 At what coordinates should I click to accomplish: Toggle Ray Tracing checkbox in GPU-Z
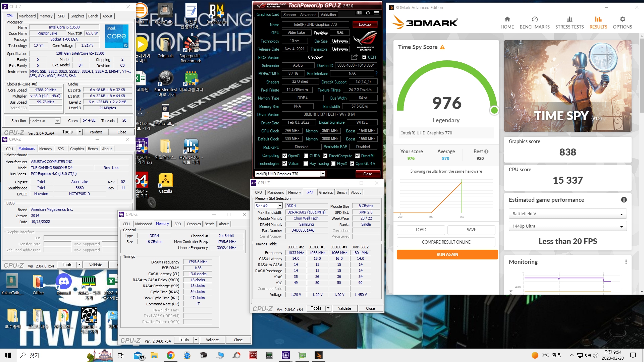pos(306,164)
